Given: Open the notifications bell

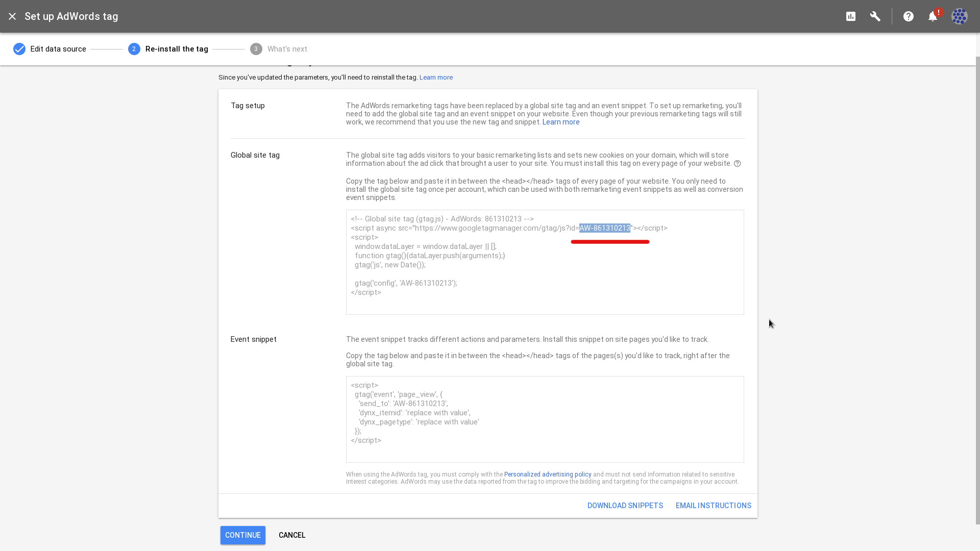Looking at the screenshot, I should [x=933, y=16].
